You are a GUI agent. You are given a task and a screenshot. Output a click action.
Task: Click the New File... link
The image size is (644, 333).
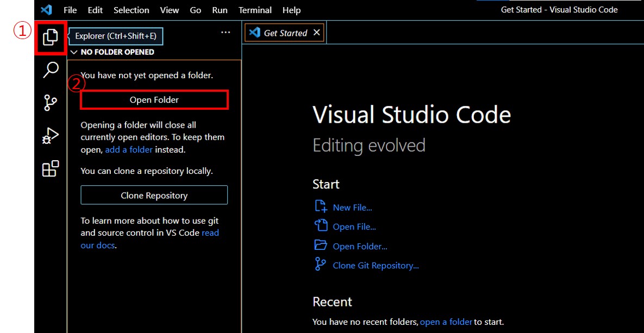(x=352, y=208)
